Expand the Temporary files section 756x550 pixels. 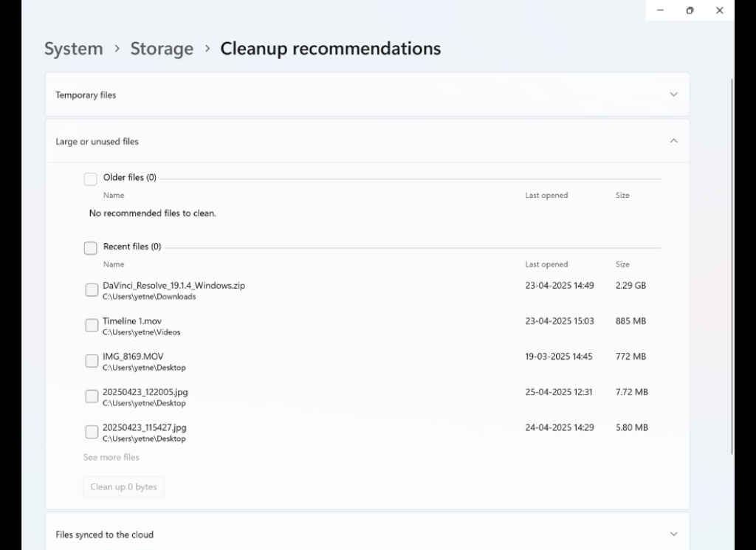click(x=673, y=94)
